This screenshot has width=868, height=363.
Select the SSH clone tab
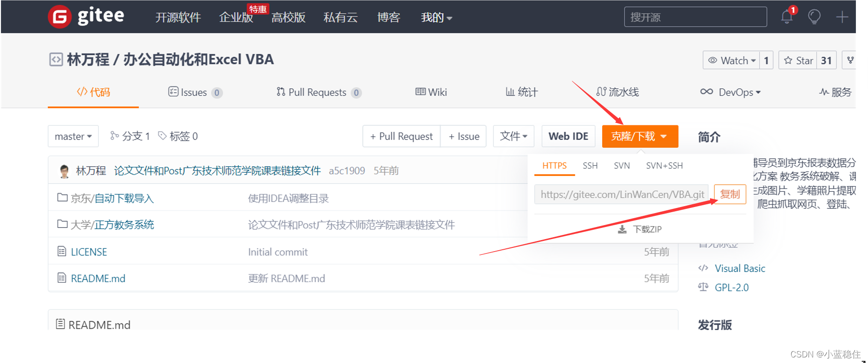click(590, 166)
